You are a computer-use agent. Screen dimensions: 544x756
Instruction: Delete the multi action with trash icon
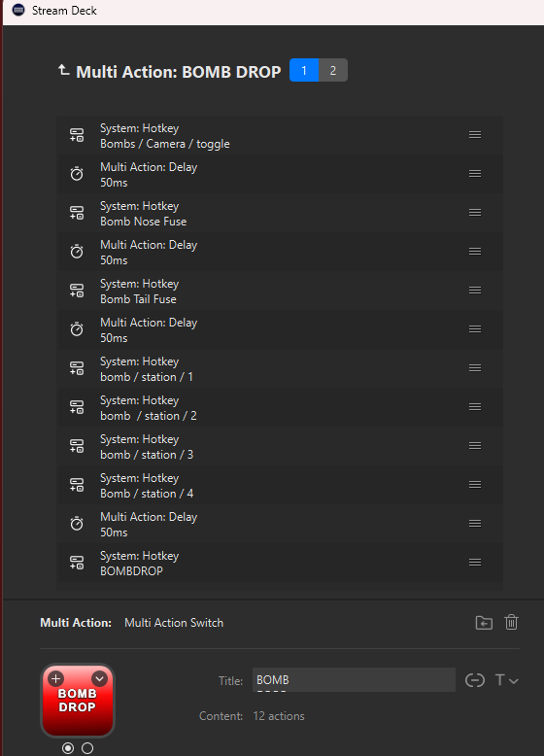511,623
